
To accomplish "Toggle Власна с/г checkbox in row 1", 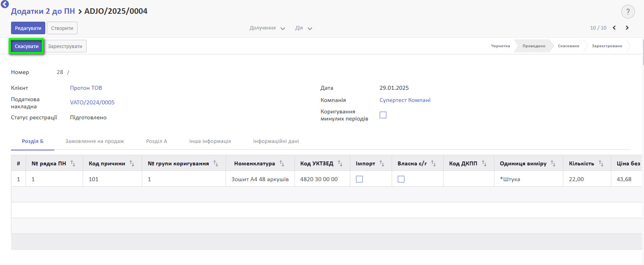I will 401,179.
